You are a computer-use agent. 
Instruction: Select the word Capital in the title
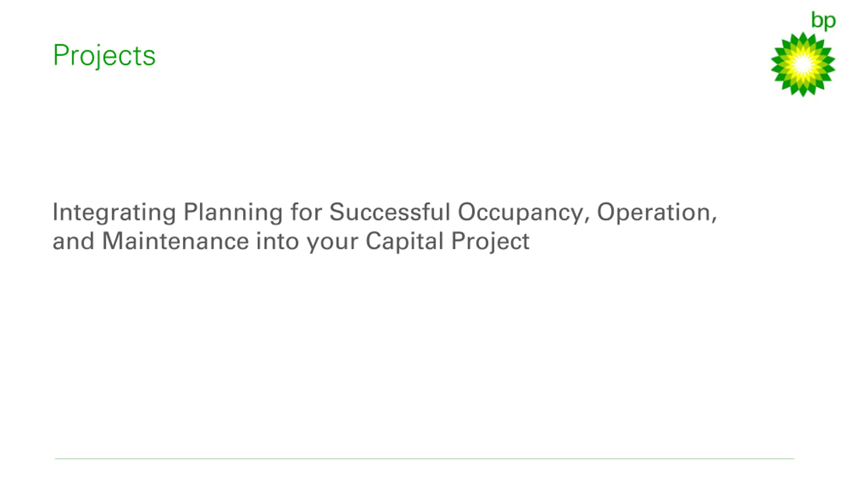pyautogui.click(x=405, y=242)
